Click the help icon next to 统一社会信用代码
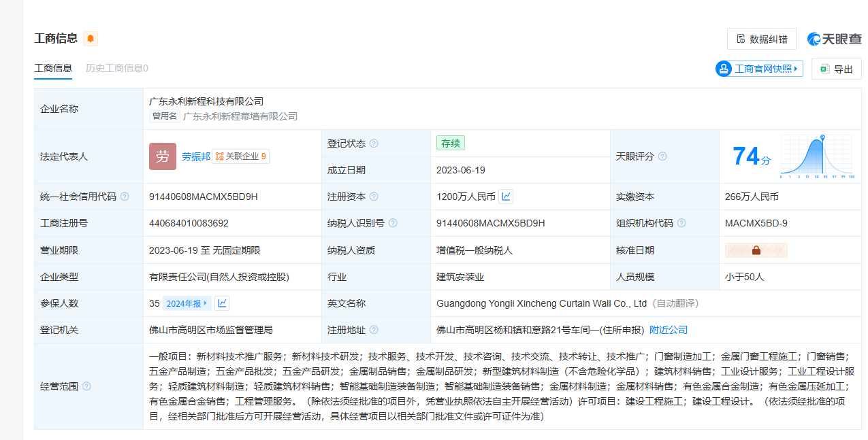Viewport: 868px width, 440px height. (x=125, y=197)
